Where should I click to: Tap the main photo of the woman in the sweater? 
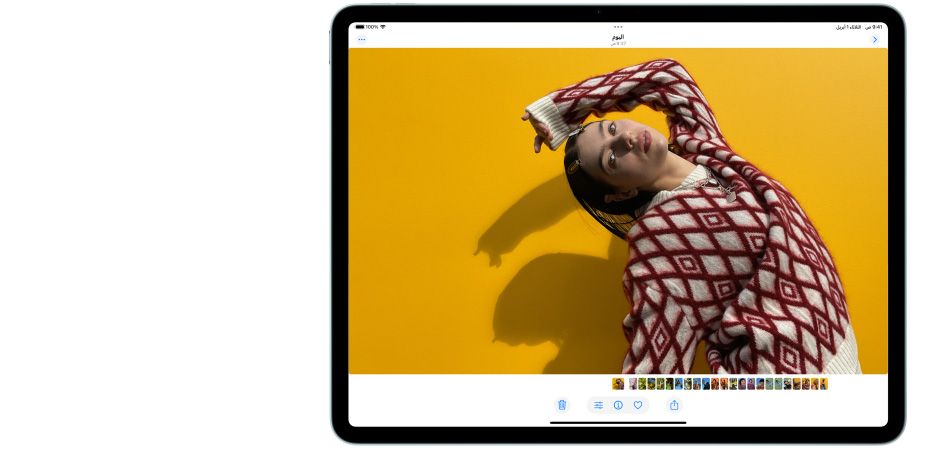pyautogui.click(x=618, y=210)
